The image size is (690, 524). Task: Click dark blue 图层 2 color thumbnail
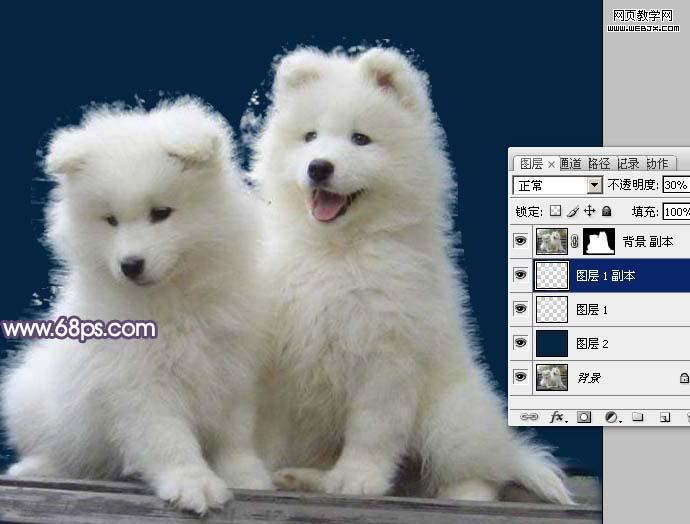[551, 343]
